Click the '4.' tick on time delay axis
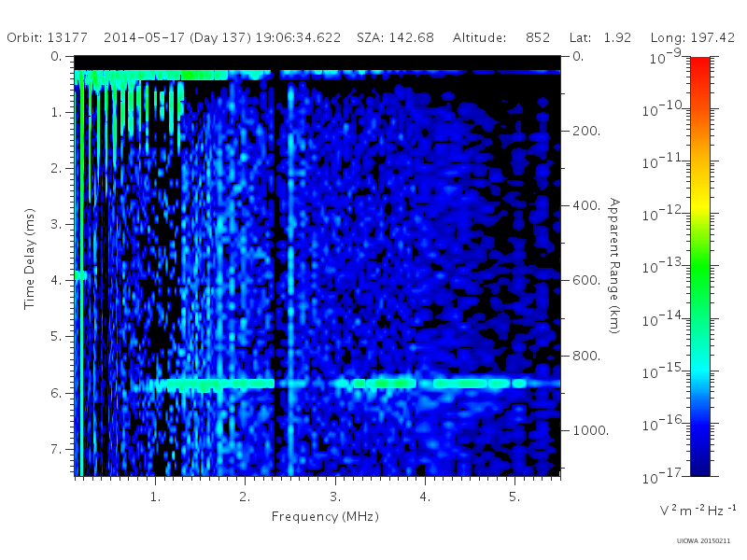Image resolution: width=747 pixels, height=560 pixels. coord(56,281)
